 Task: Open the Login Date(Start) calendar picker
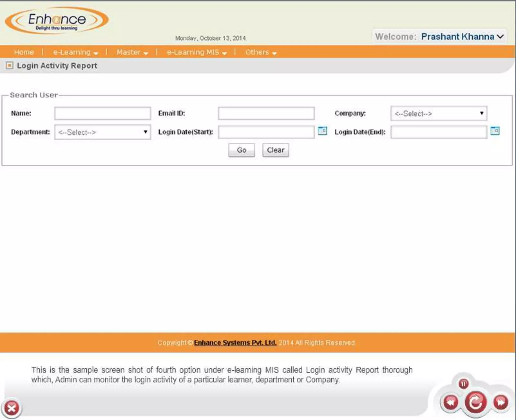point(322,131)
